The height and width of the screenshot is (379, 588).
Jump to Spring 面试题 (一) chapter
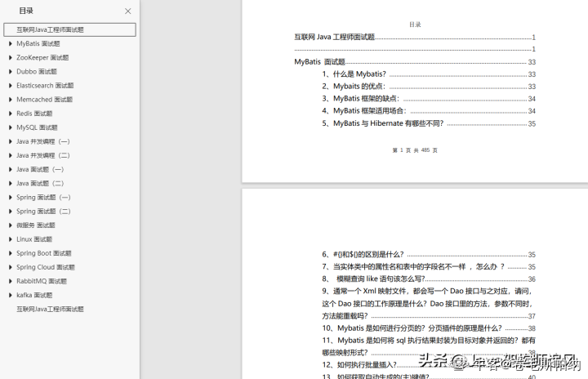(x=43, y=198)
